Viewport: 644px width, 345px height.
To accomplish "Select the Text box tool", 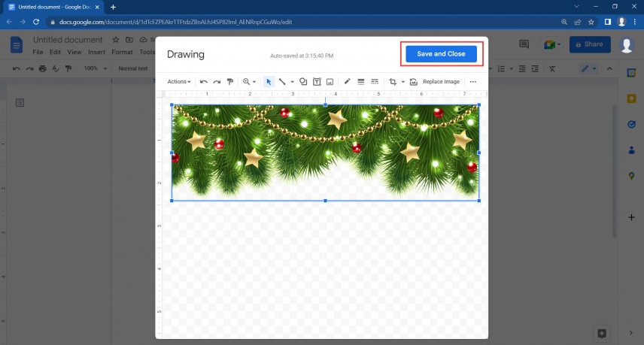I will coord(317,81).
